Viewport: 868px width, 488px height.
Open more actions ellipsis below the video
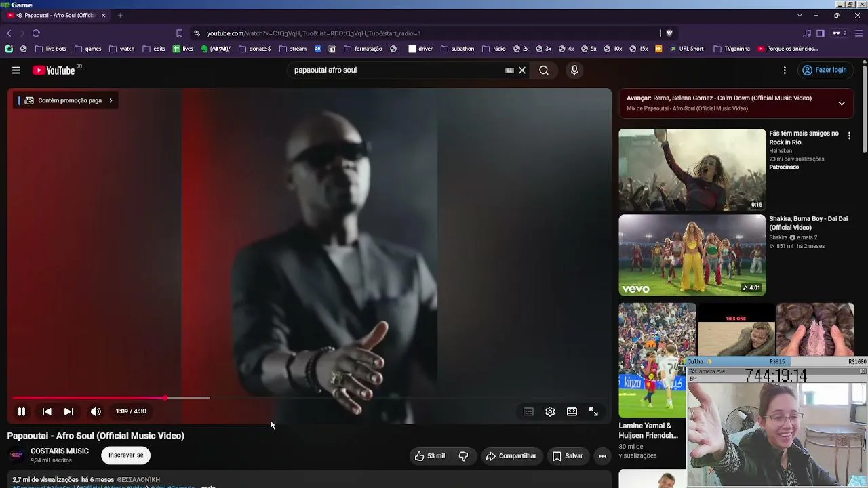tap(602, 456)
